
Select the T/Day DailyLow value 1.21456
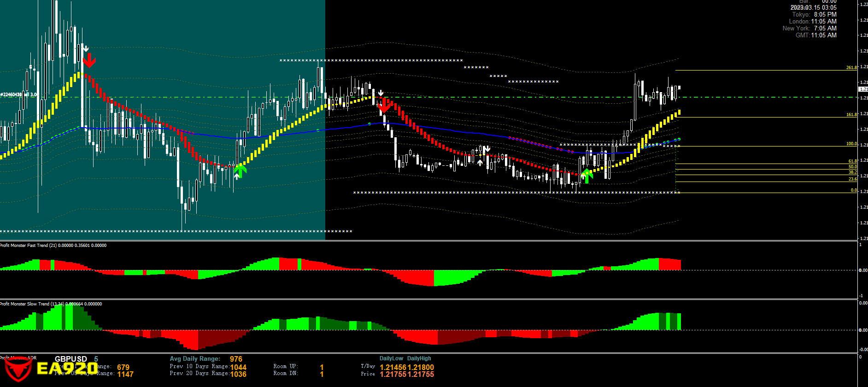(x=393, y=367)
